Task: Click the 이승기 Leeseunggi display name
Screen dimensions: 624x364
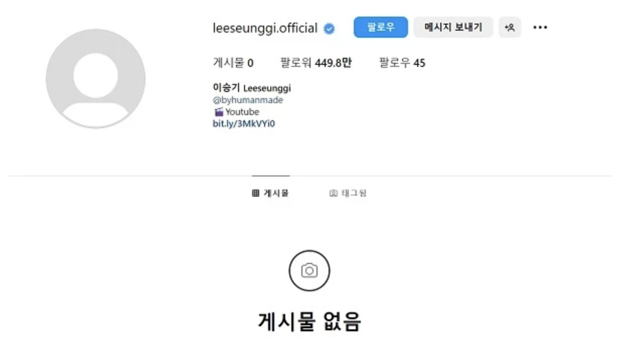Action: click(x=252, y=88)
